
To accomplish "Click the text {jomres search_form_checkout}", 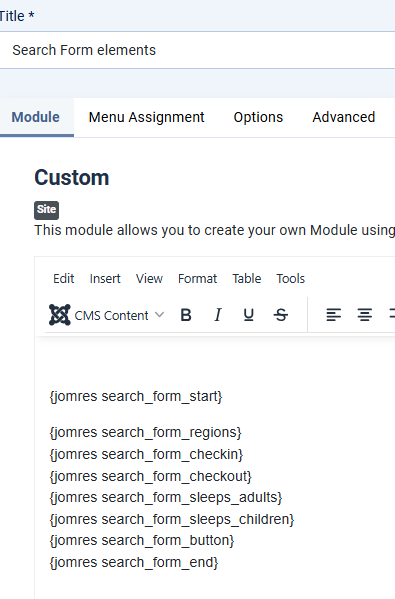I will [151, 476].
